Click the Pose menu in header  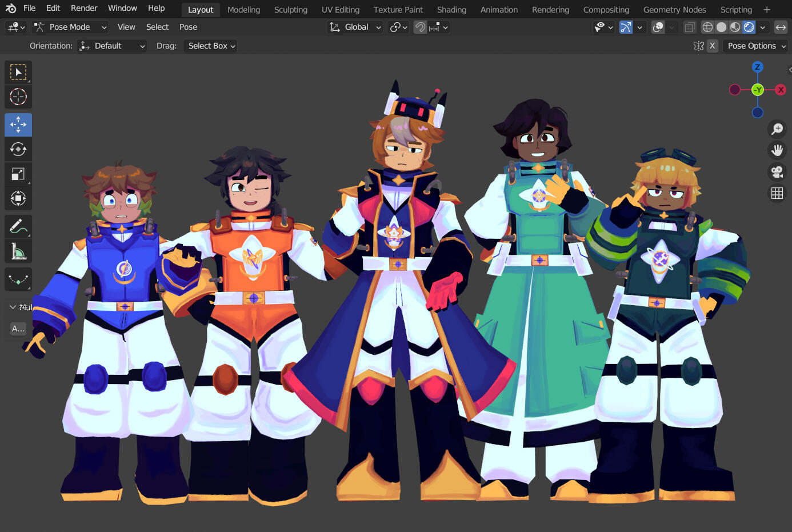click(x=188, y=27)
